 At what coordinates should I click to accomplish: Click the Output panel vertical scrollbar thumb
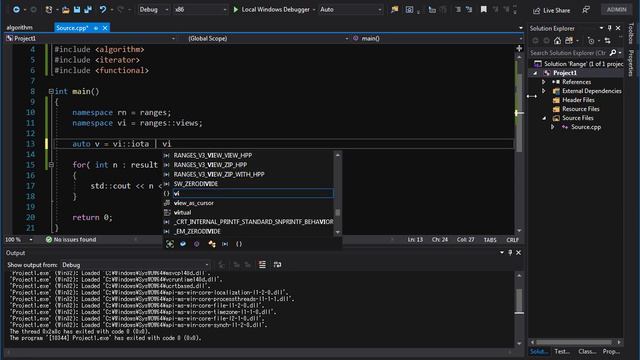tap(519, 301)
